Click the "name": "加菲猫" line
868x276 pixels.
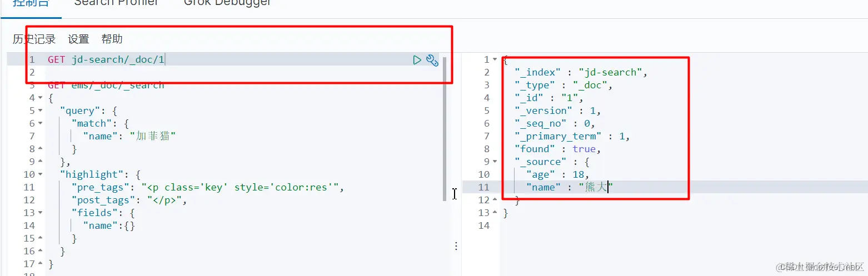(x=129, y=137)
